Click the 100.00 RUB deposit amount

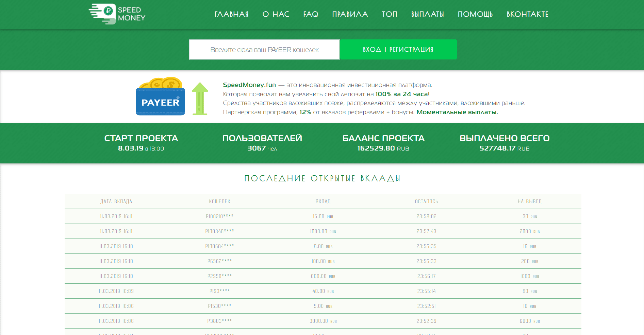pos(323,261)
